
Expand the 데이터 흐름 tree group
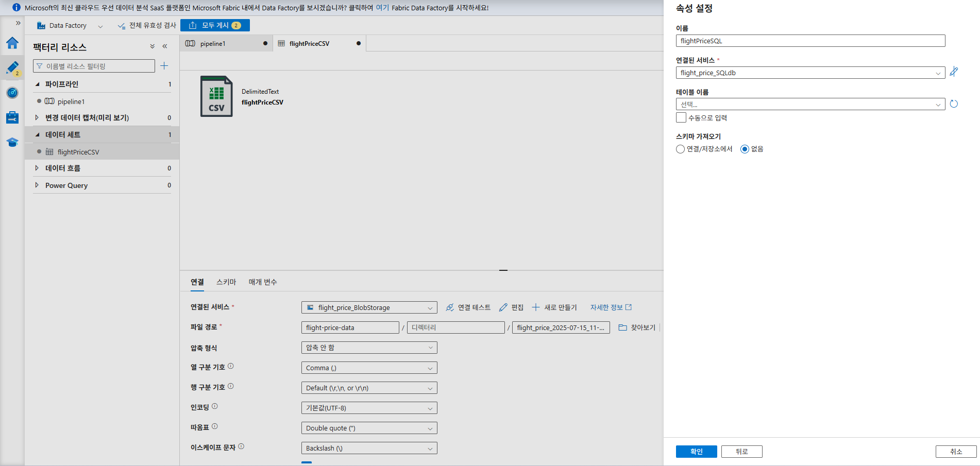(37, 168)
